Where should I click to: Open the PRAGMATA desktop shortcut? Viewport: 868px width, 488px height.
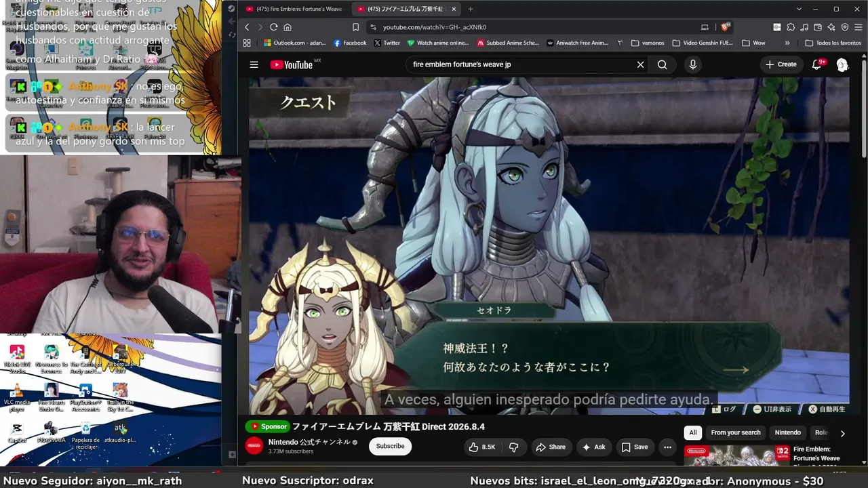click(x=51, y=433)
